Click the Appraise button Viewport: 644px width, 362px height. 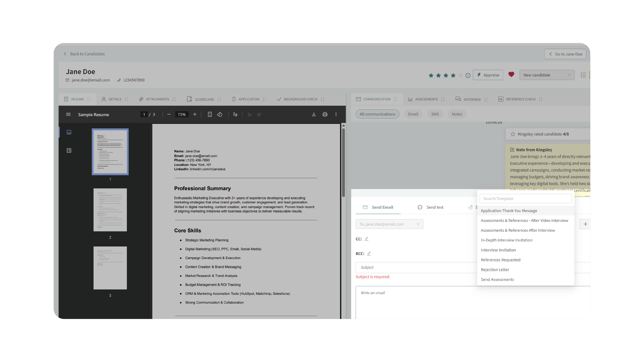488,75
